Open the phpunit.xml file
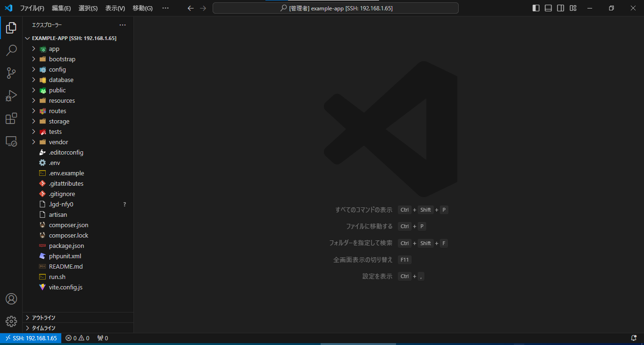 tap(78, 256)
